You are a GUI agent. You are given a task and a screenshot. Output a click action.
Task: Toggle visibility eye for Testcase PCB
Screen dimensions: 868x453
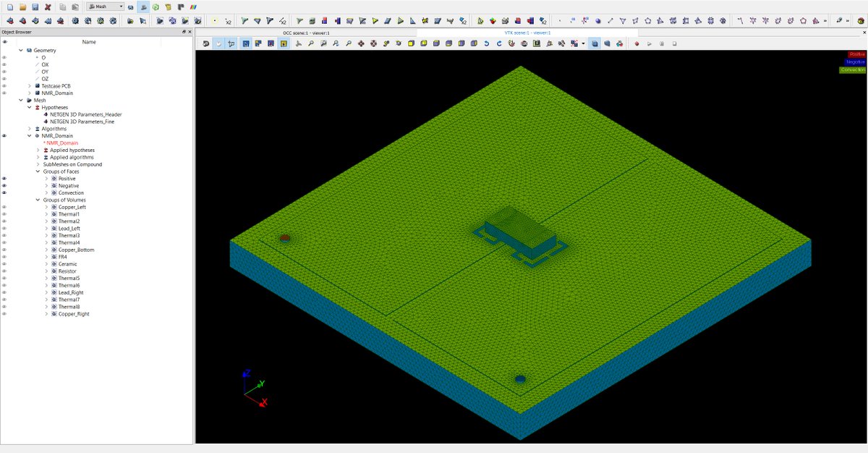point(4,85)
